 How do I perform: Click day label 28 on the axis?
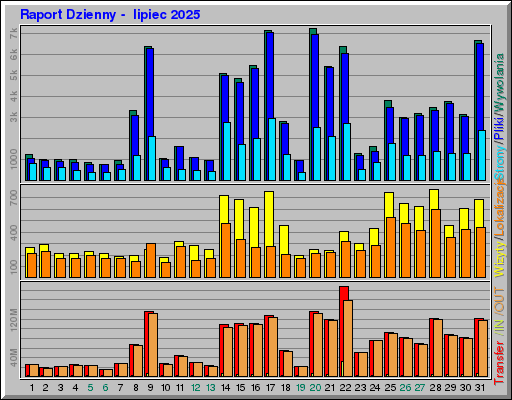(x=435, y=388)
